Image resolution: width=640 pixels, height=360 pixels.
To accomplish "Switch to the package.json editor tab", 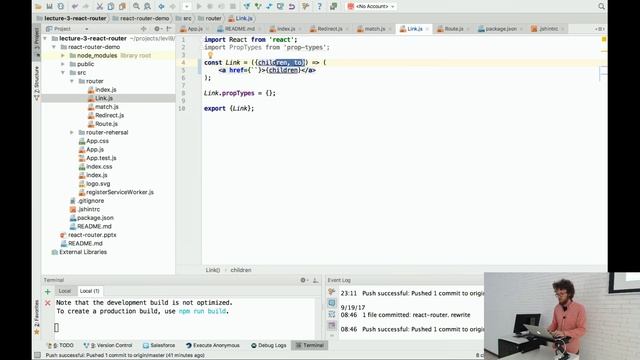I will [500, 29].
